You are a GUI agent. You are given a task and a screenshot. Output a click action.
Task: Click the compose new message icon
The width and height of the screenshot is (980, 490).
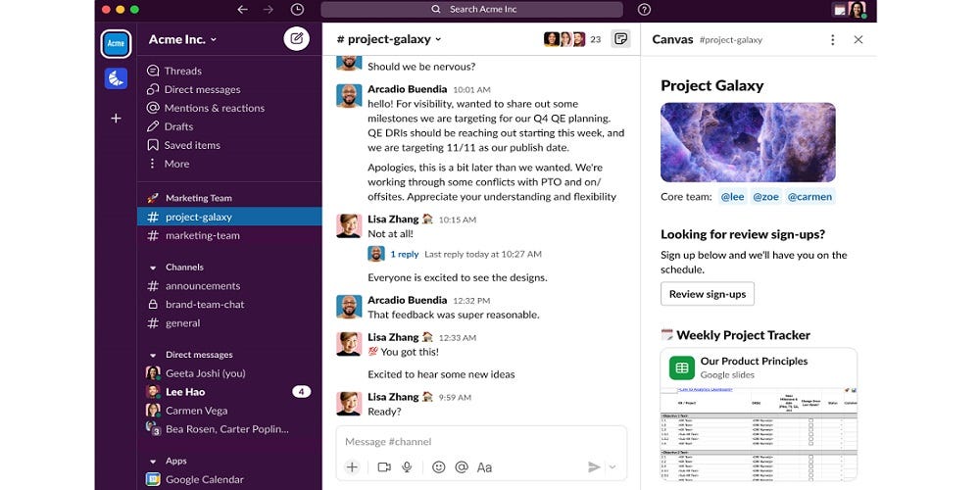(296, 39)
